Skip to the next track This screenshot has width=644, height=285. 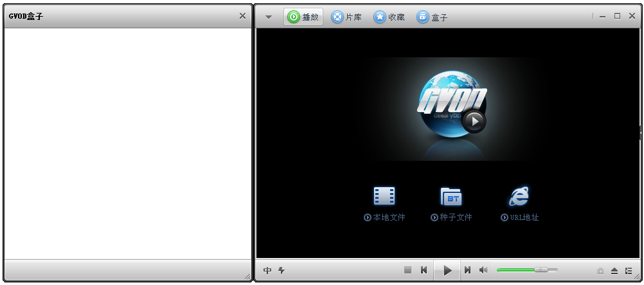(467, 270)
